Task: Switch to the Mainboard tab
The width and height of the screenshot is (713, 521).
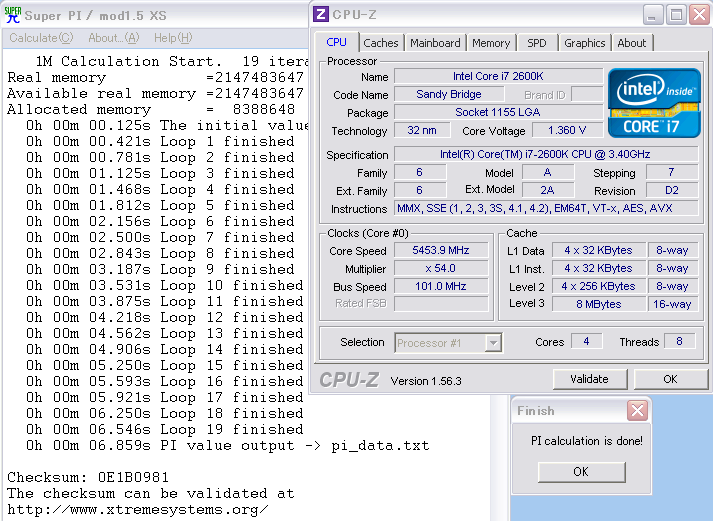Action: tap(436, 43)
